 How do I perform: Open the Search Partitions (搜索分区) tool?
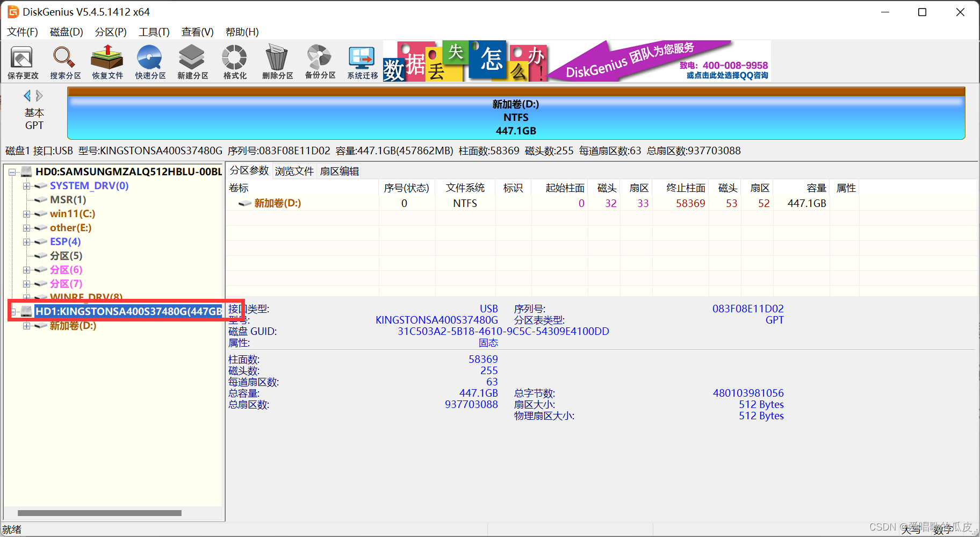point(65,62)
